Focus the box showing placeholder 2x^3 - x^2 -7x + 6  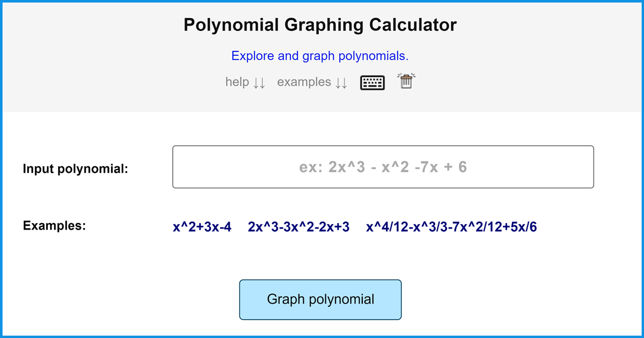(383, 167)
